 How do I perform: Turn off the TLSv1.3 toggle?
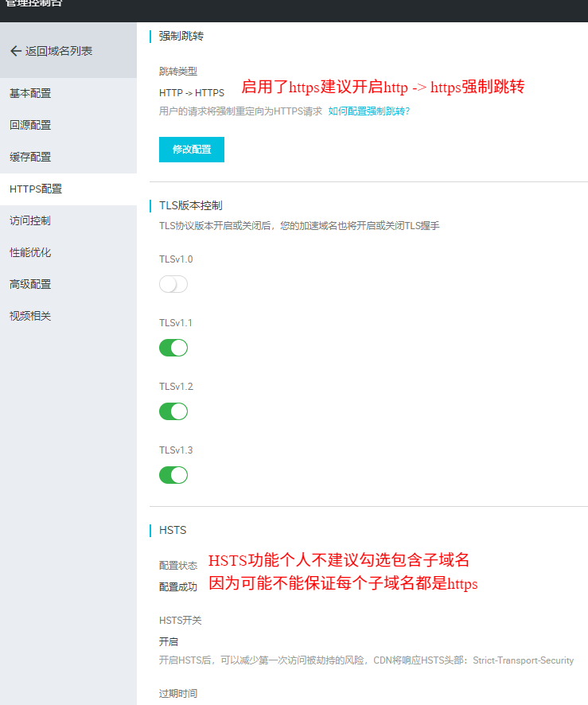(173, 475)
